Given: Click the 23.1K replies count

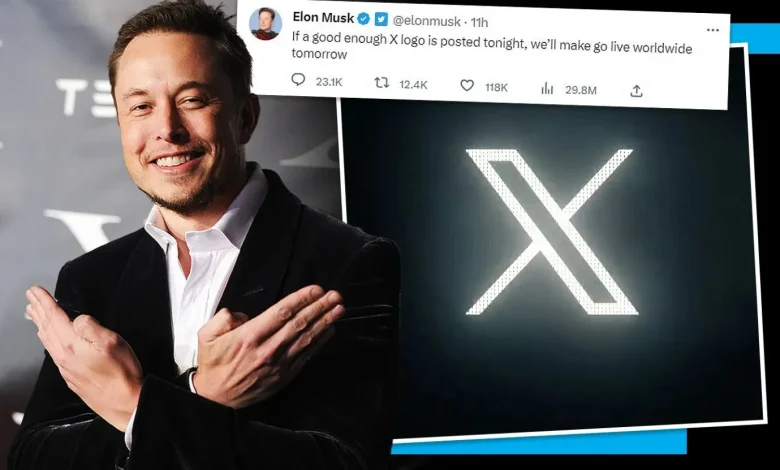Looking at the screenshot, I should tap(329, 82).
